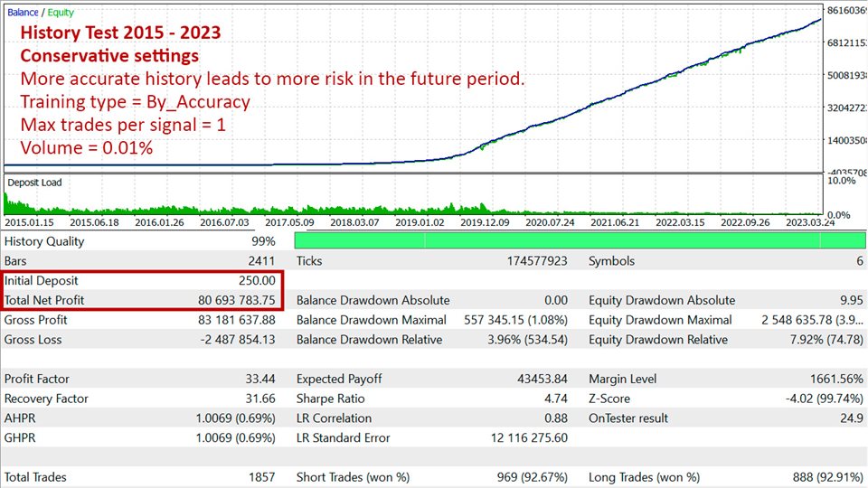Click the Initial Deposit label

42,280
